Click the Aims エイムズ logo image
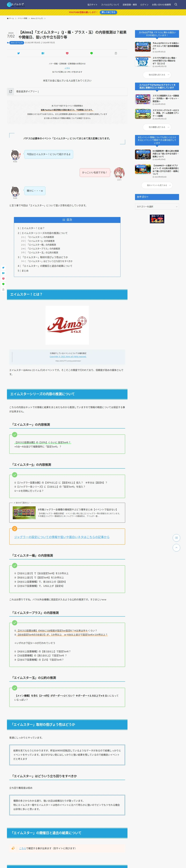 [67, 325]
